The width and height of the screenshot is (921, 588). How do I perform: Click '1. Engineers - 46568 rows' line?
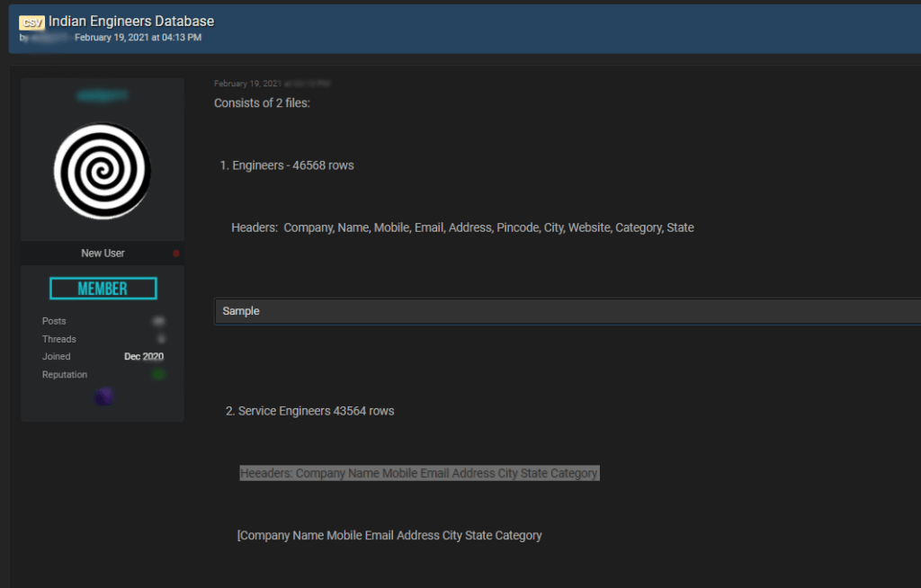tap(287, 165)
